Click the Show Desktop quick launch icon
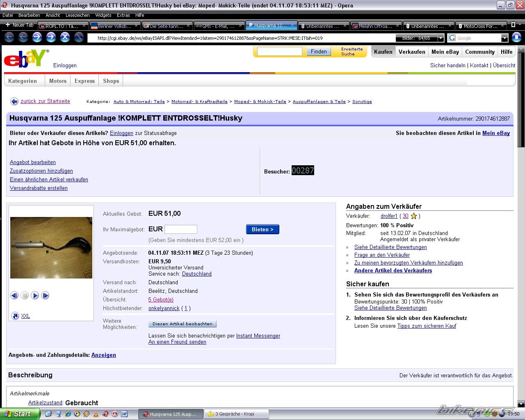Viewport: 525px width, 420px height. pos(48,414)
